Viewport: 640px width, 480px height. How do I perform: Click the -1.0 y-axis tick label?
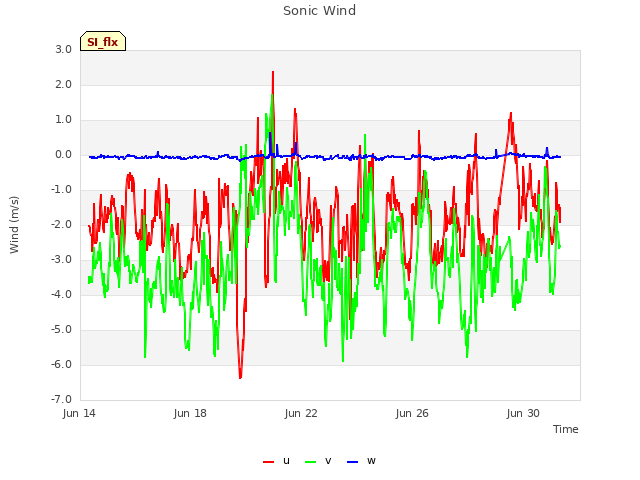tap(62, 190)
